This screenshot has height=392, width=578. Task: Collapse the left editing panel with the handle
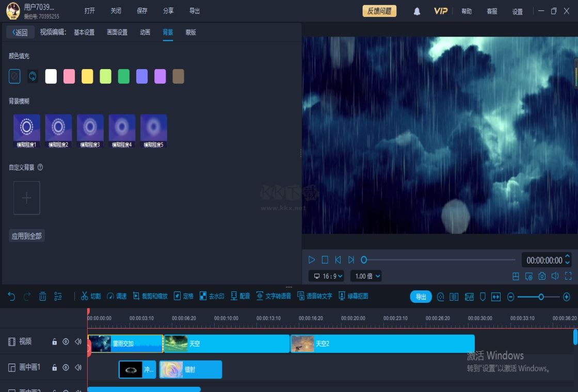click(301, 153)
